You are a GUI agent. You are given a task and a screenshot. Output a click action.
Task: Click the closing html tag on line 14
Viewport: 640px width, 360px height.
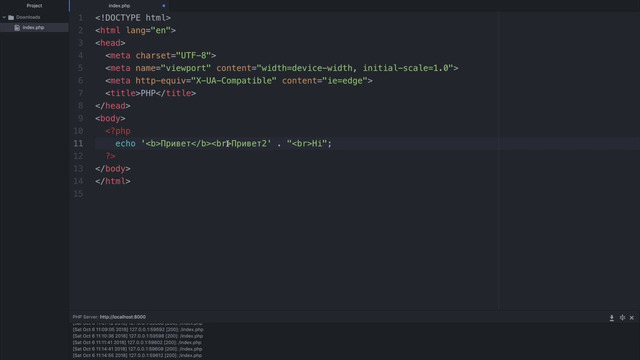coord(113,181)
